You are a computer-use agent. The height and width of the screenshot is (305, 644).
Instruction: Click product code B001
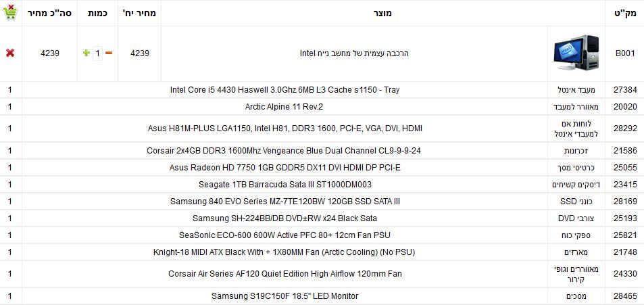coord(624,53)
